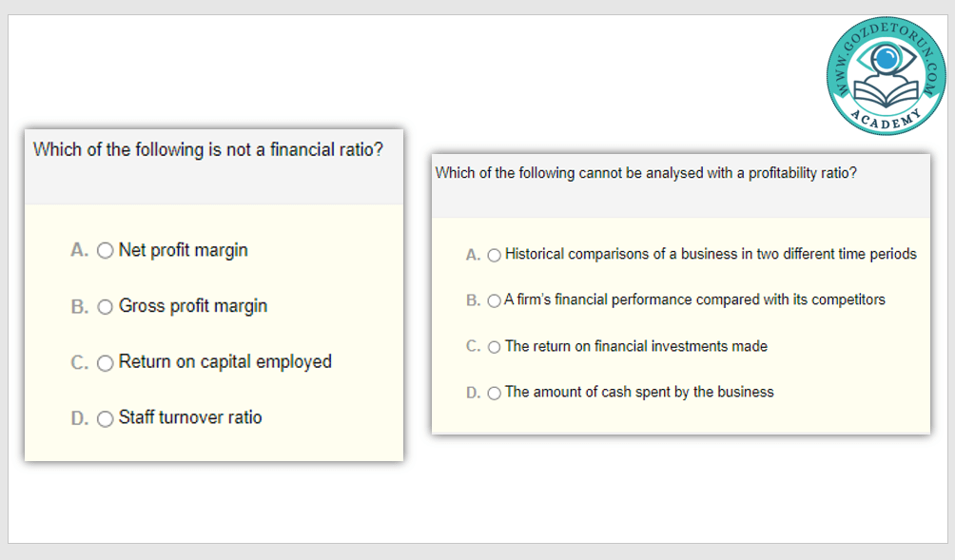
Task: Click the competitors comparison answer text
Action: [x=694, y=299]
